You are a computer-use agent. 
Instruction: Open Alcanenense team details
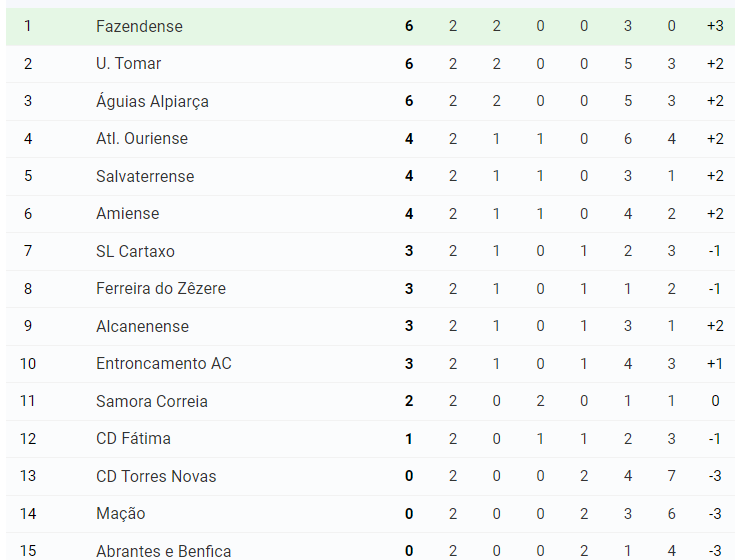(x=142, y=326)
